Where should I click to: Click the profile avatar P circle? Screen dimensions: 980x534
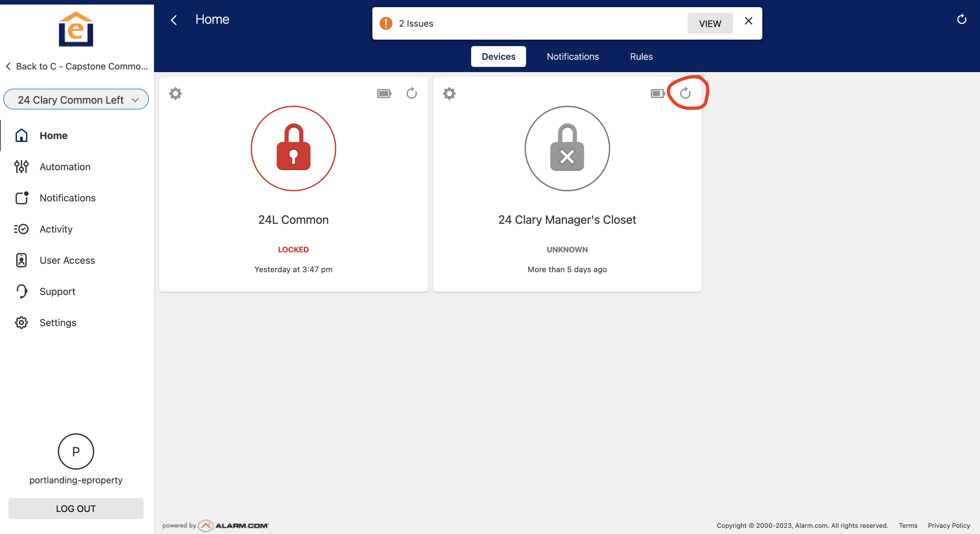[76, 451]
